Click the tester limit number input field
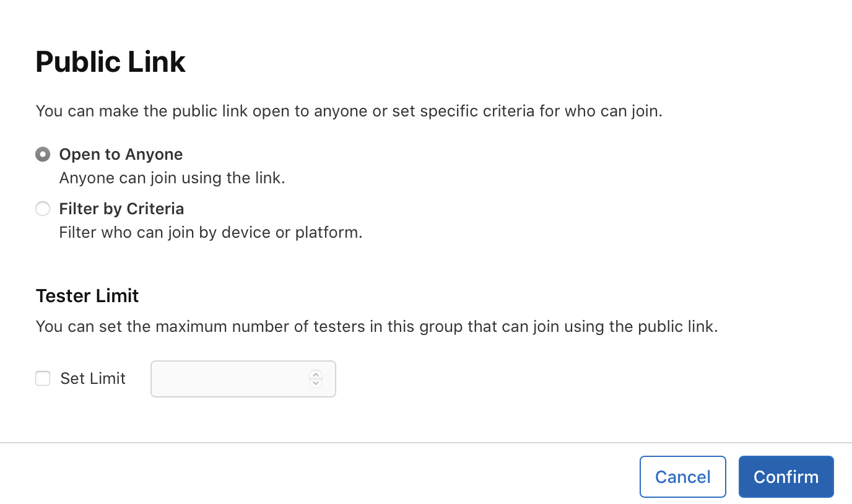 coord(229,378)
